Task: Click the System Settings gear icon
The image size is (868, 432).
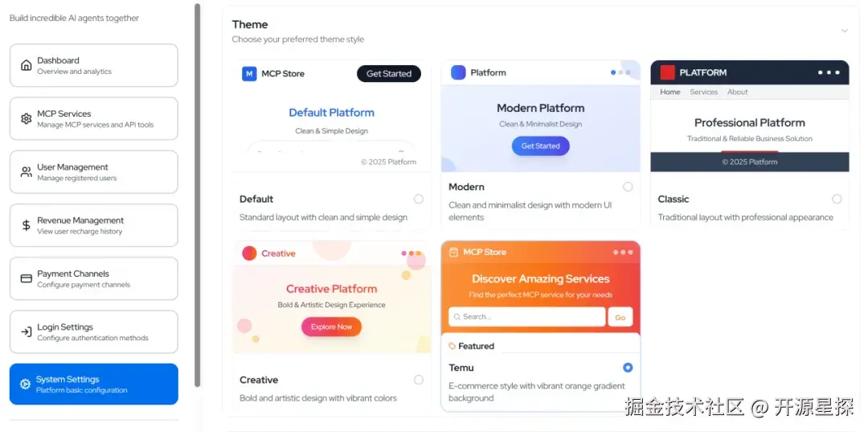Action: click(25, 385)
